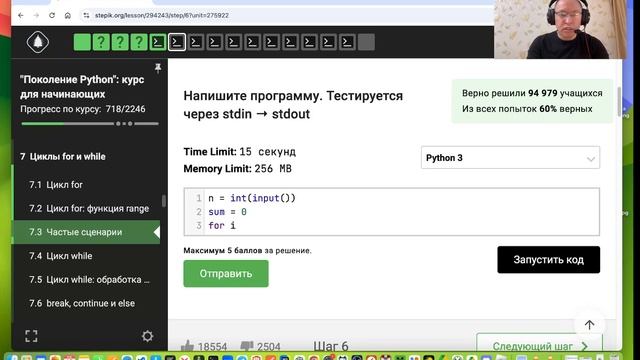Click the browser home icon
Viewport: 640px width, 360px height.
coord(68,16)
